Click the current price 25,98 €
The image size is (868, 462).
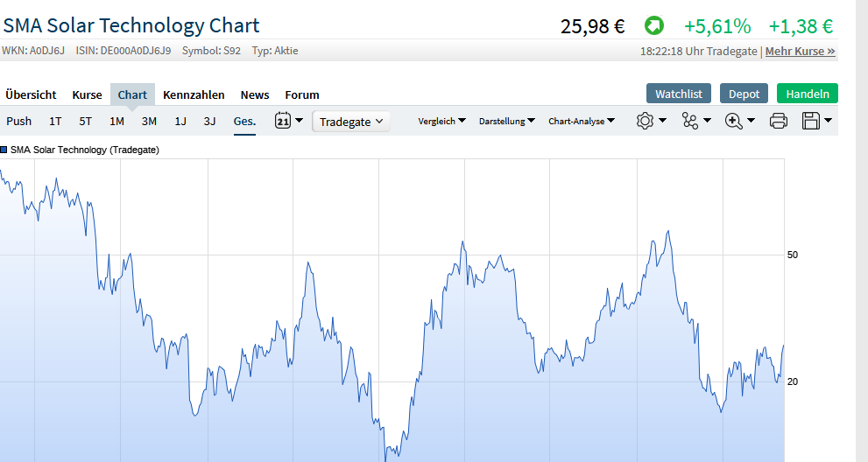pyautogui.click(x=592, y=26)
